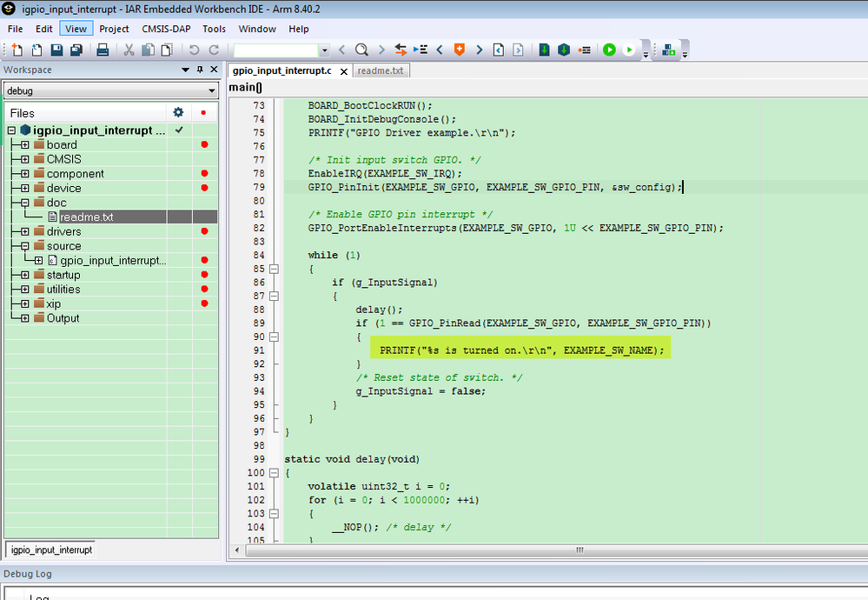
Task: Open the Tools menu
Action: click(214, 29)
